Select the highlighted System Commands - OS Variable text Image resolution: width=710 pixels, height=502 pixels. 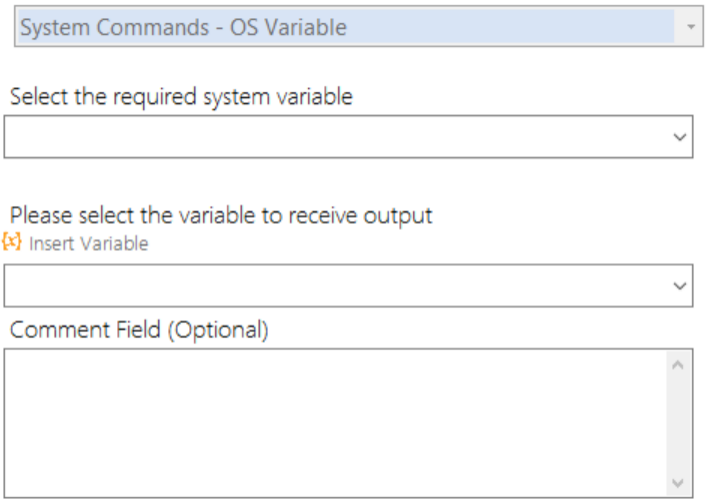click(183, 27)
